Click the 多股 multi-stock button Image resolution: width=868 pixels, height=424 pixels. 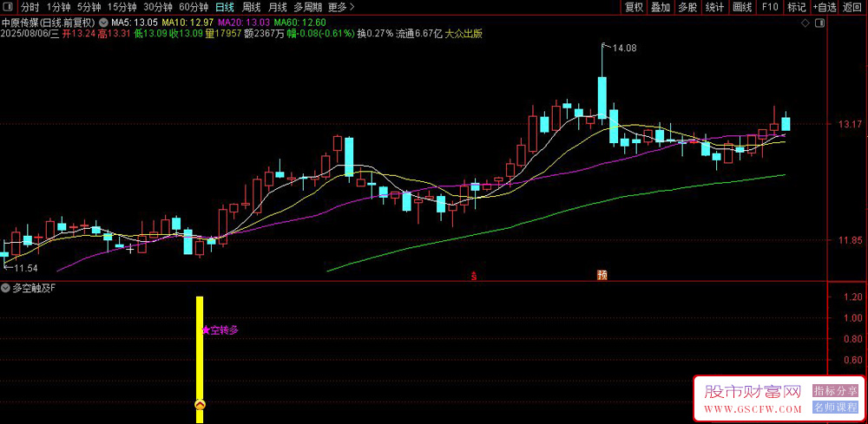click(687, 7)
